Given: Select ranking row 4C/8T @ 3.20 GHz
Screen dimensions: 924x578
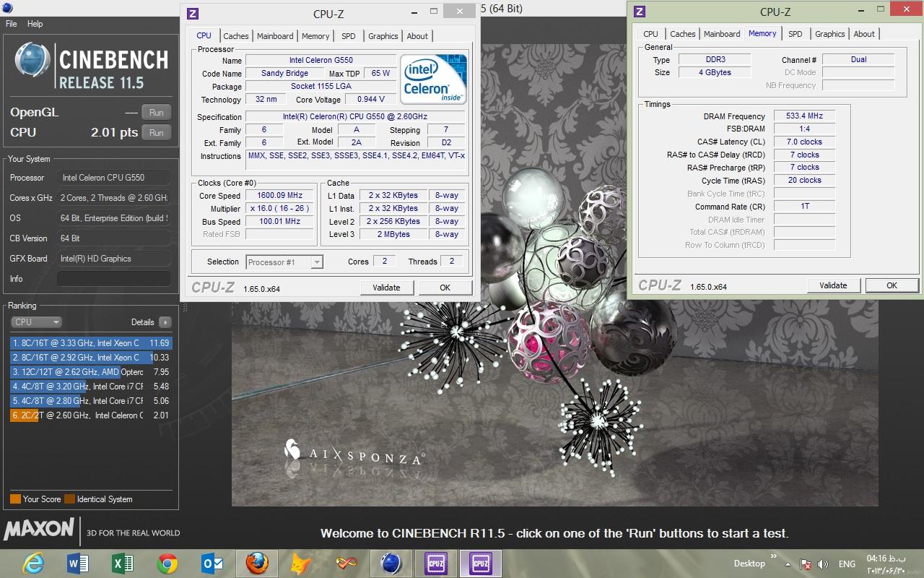Looking at the screenshot, I should [91, 387].
